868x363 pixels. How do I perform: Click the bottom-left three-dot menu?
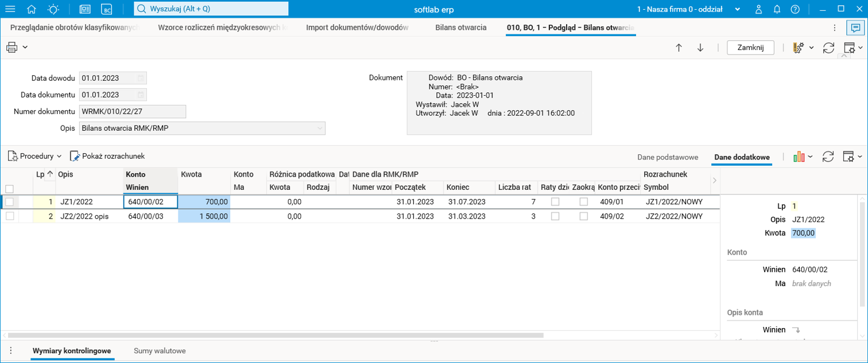click(x=10, y=350)
